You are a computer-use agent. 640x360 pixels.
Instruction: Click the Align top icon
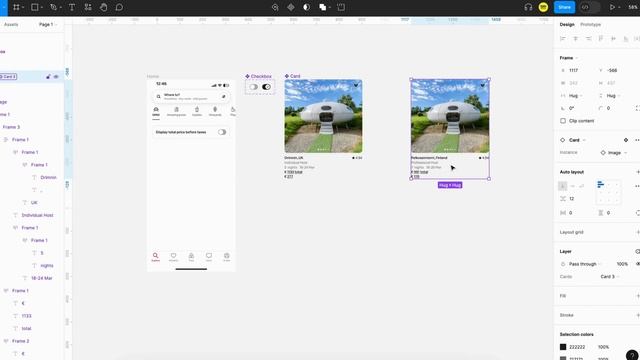(x=600, y=38)
